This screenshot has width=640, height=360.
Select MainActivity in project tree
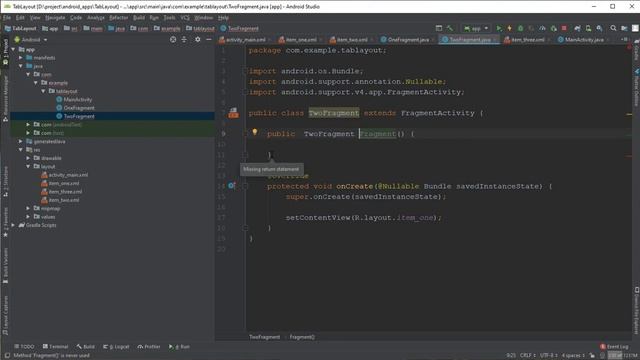click(78, 100)
